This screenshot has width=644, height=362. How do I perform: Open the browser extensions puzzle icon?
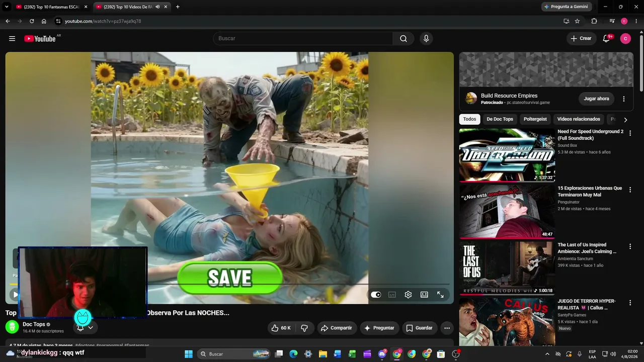click(594, 21)
